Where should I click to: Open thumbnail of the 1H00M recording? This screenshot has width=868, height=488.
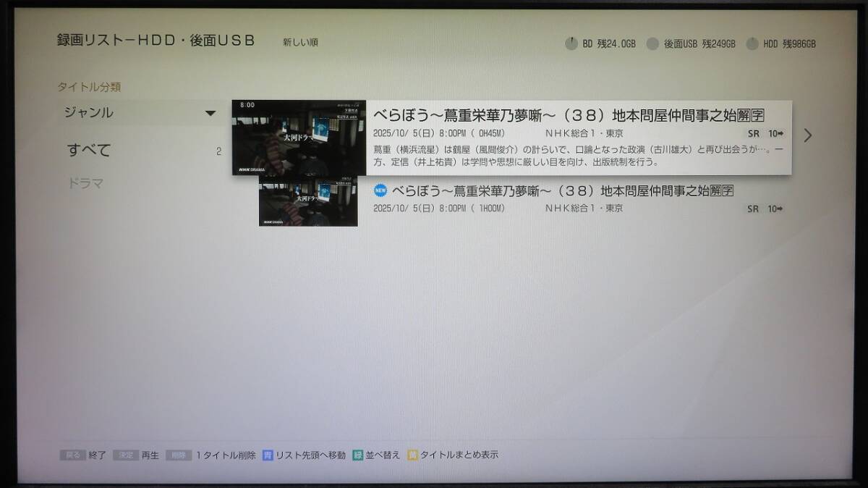pos(308,201)
